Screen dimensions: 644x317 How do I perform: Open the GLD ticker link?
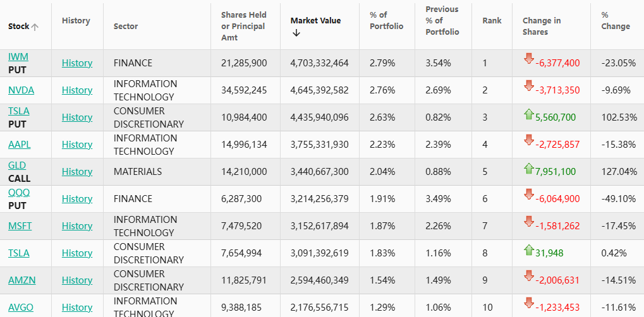17,165
